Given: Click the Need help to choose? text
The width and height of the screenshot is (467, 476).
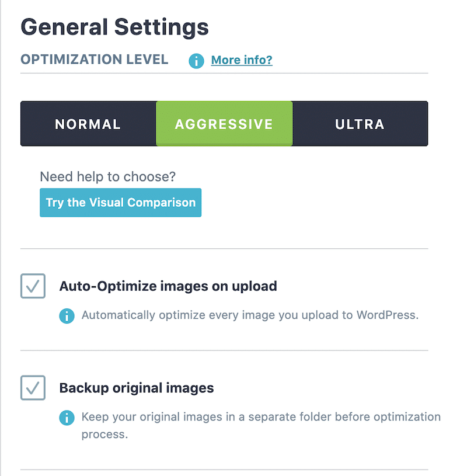Looking at the screenshot, I should point(108,176).
